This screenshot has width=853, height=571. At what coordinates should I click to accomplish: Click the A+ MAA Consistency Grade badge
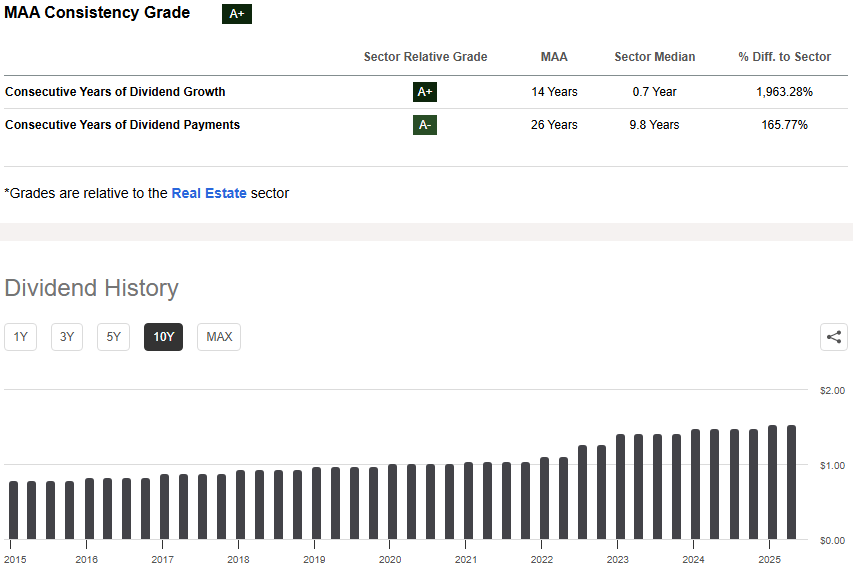(237, 14)
